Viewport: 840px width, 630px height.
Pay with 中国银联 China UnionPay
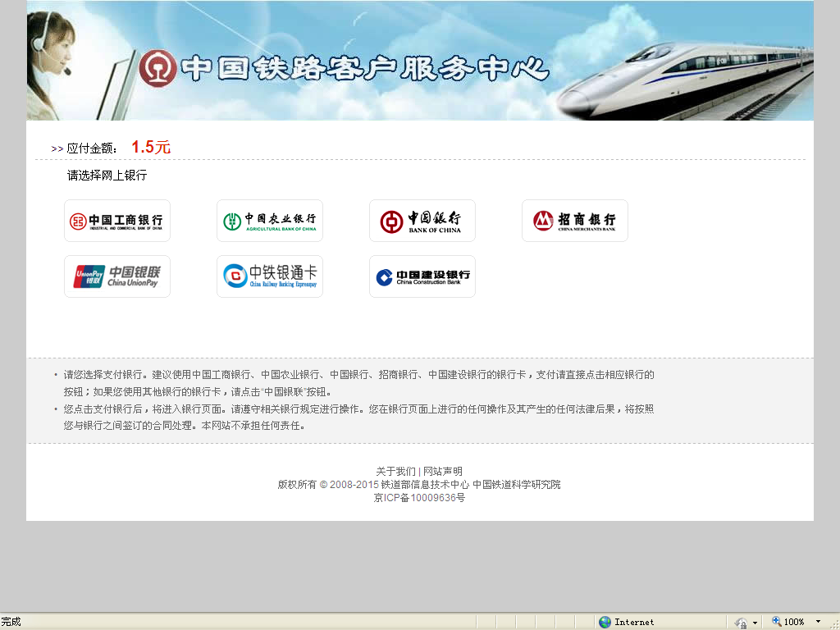[x=117, y=276]
